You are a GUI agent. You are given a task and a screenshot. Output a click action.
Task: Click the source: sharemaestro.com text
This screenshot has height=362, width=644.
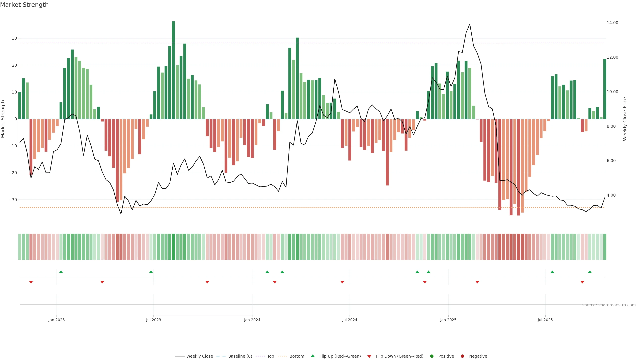point(609,305)
